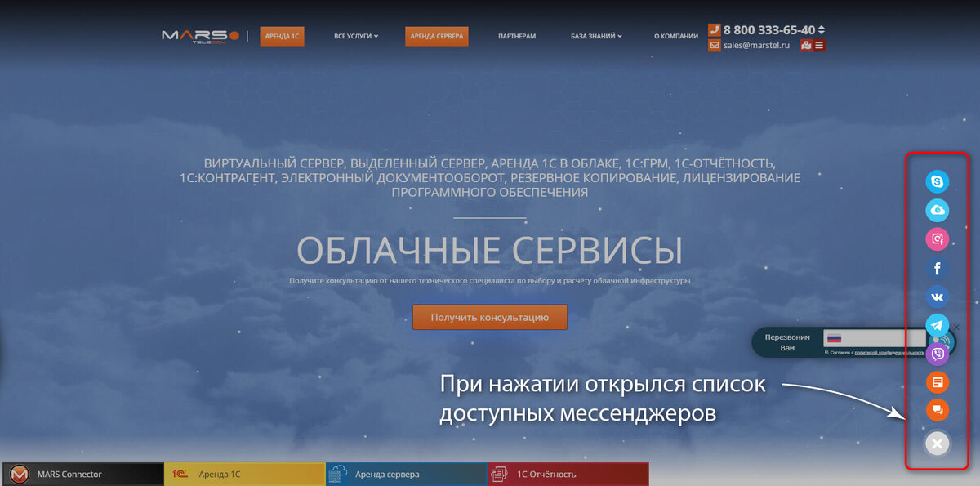Open АРЕНДА 1С in top navigation

283,36
